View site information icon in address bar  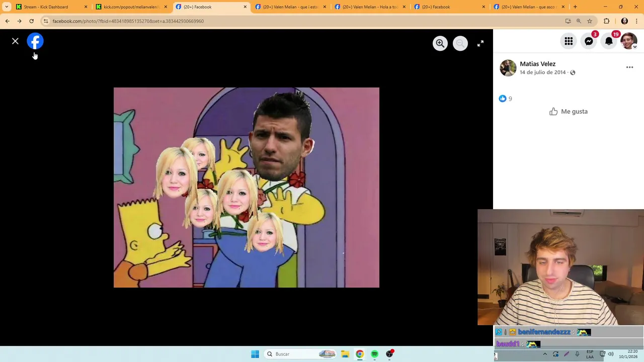click(x=46, y=21)
